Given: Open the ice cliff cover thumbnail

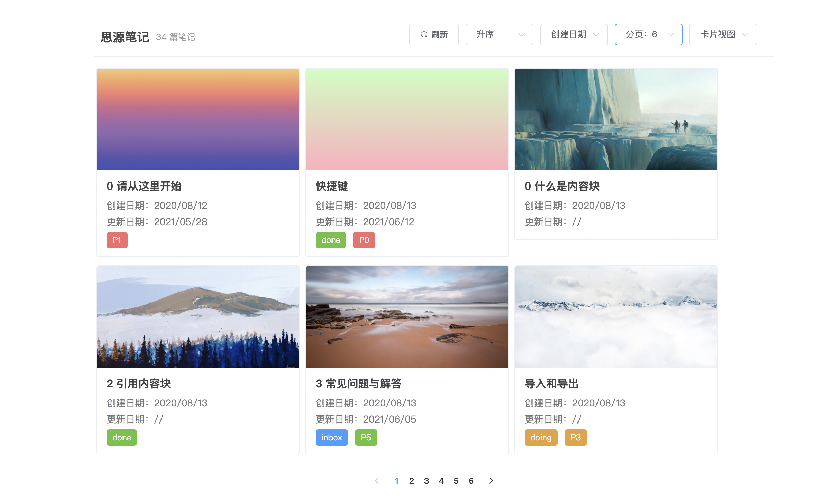Looking at the screenshot, I should click(x=616, y=119).
